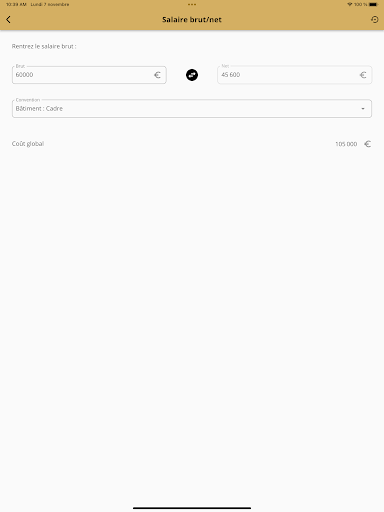Tap the euro symbol beside Coût global amount
The image size is (384, 512).
click(367, 144)
